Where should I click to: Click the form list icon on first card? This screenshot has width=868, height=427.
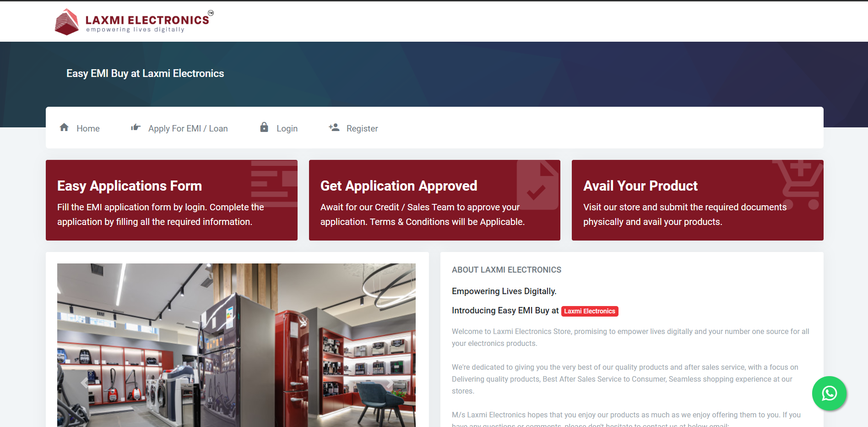274,184
